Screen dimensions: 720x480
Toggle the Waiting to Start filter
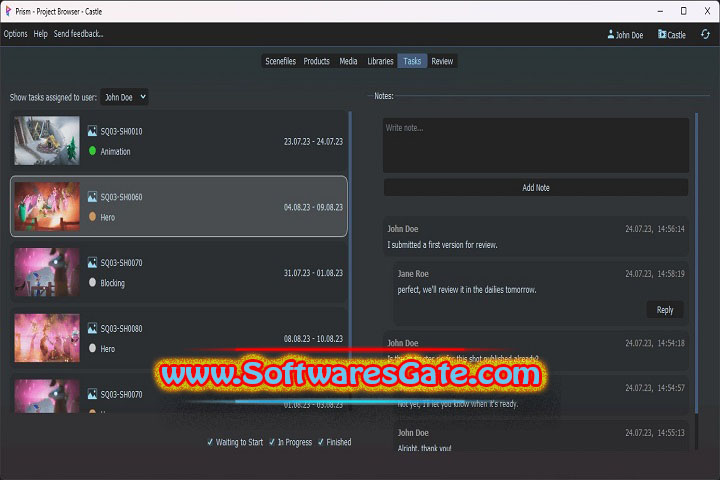(x=235, y=442)
